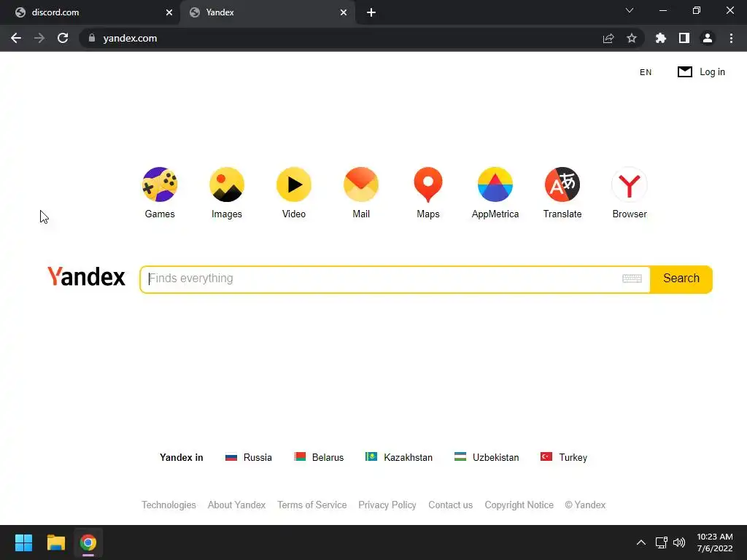Close the Yandex tab
This screenshot has width=747, height=560.
[344, 12]
